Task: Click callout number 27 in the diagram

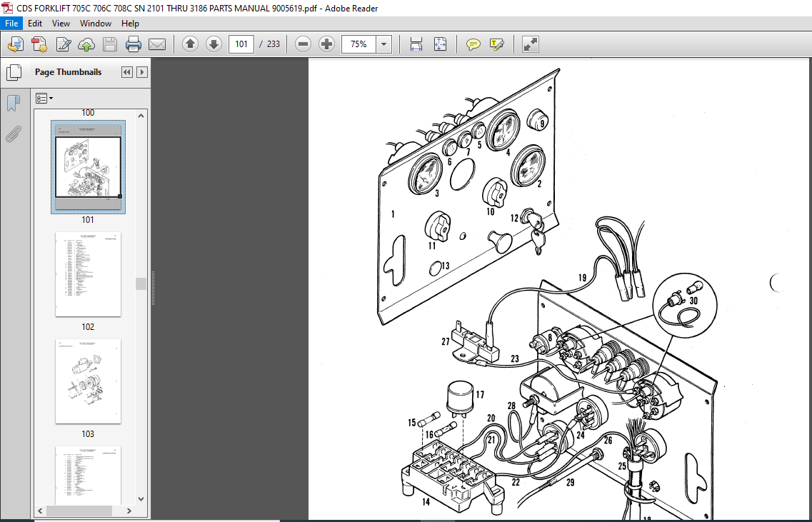Action: pyautogui.click(x=446, y=341)
